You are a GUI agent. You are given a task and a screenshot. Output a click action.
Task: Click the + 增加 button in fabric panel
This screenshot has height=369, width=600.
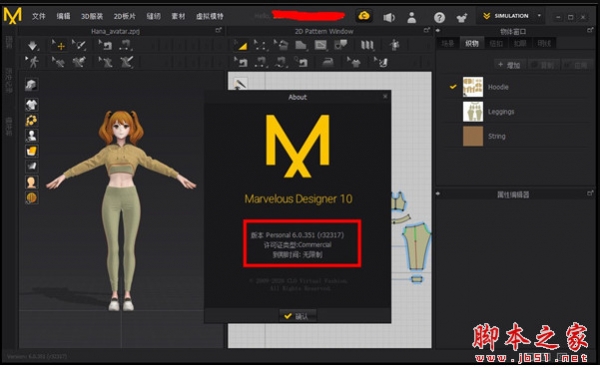click(509, 65)
